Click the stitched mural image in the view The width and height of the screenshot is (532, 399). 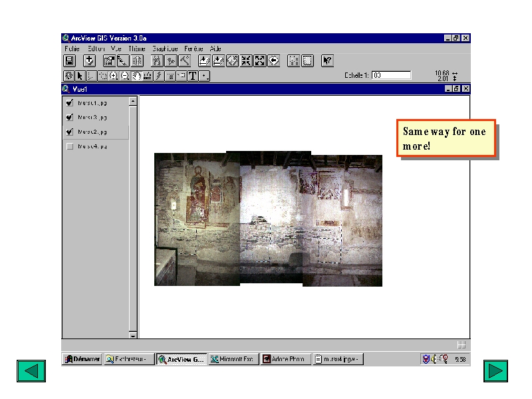268,219
